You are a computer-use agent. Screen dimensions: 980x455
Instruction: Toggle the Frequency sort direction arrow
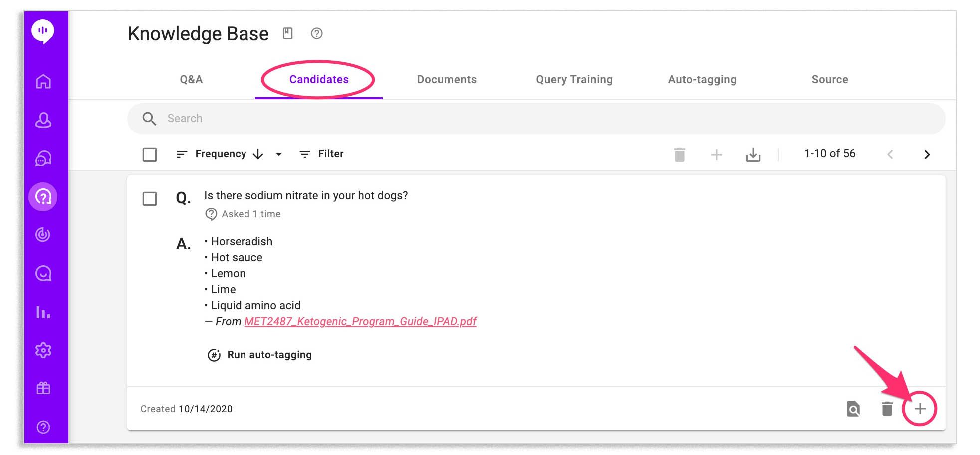(258, 154)
